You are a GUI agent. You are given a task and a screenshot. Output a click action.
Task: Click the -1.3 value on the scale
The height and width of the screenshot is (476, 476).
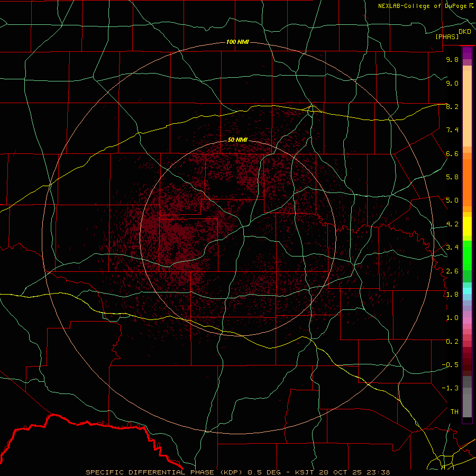click(450, 388)
